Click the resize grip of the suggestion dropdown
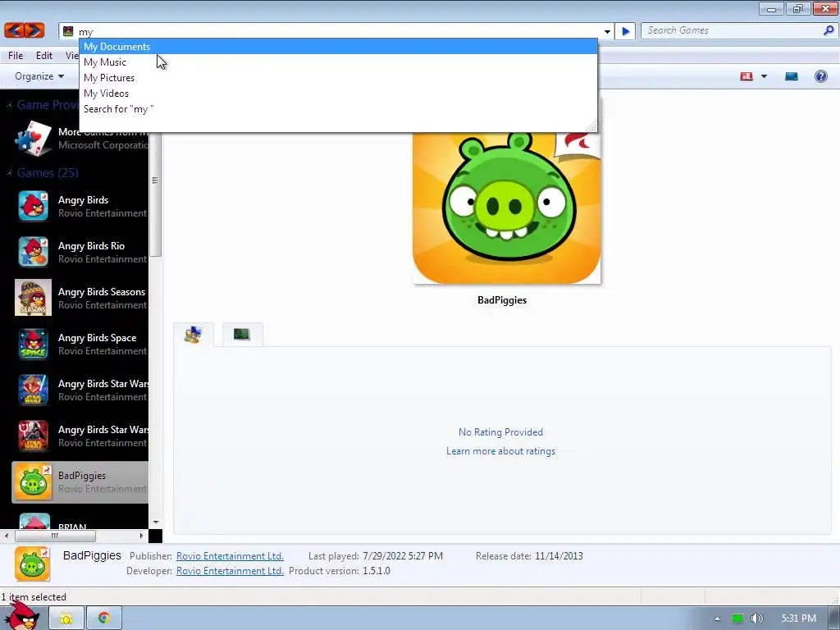The width and height of the screenshot is (840, 630). (x=591, y=126)
